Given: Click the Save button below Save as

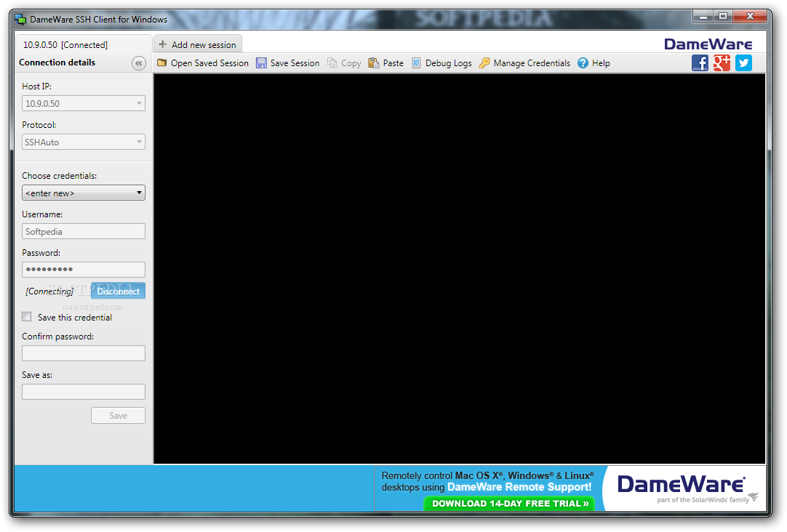Looking at the screenshot, I should pos(118,416).
